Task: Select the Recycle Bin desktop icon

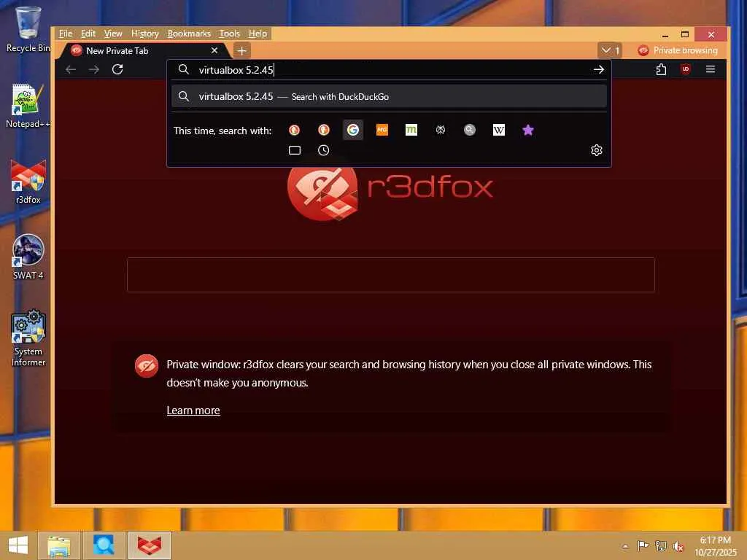Action: tap(28, 29)
